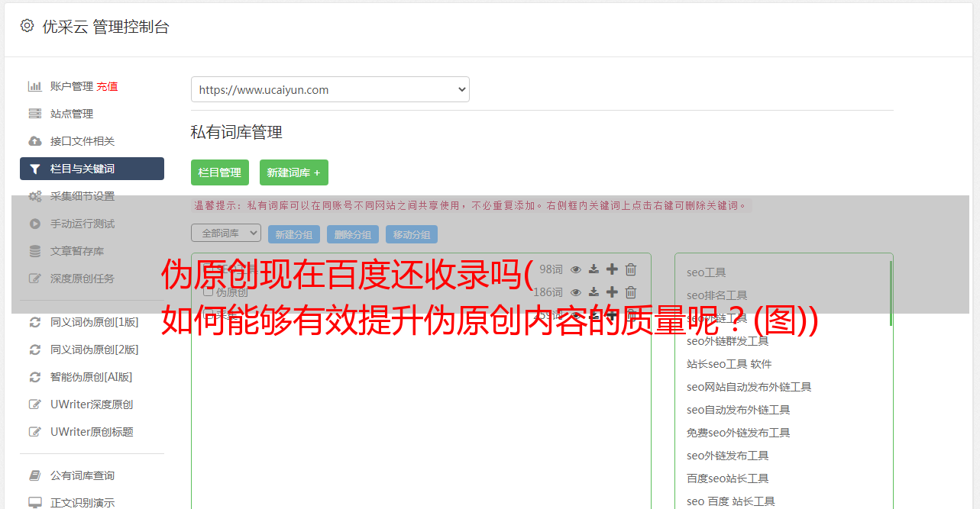View keywords of the 98词 library

click(x=576, y=269)
